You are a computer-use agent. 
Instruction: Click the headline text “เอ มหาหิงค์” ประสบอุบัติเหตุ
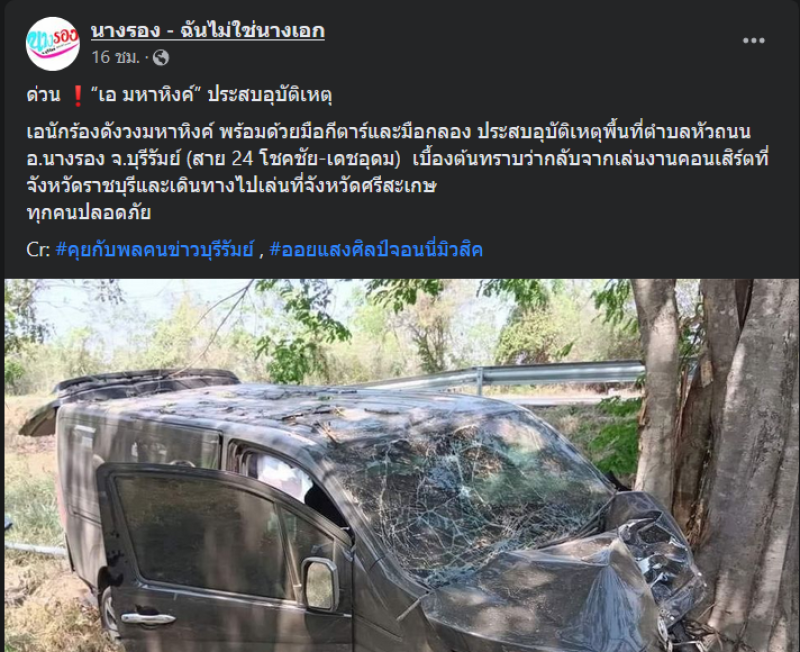(x=211, y=95)
